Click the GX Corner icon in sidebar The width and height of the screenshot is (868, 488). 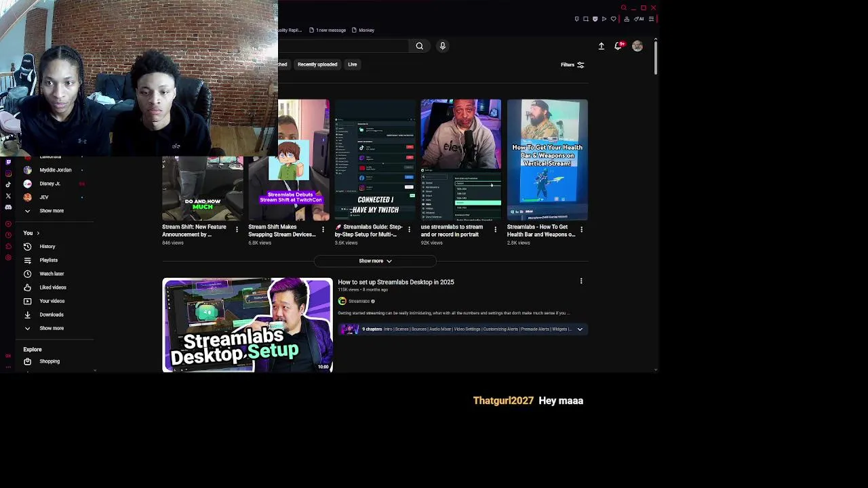tap(8, 356)
